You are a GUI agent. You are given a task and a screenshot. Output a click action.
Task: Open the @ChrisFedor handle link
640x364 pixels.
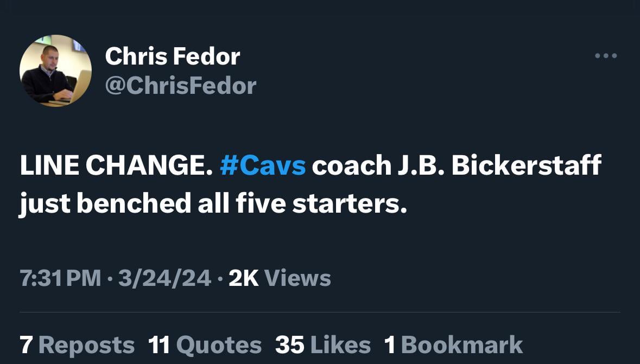pos(180,86)
